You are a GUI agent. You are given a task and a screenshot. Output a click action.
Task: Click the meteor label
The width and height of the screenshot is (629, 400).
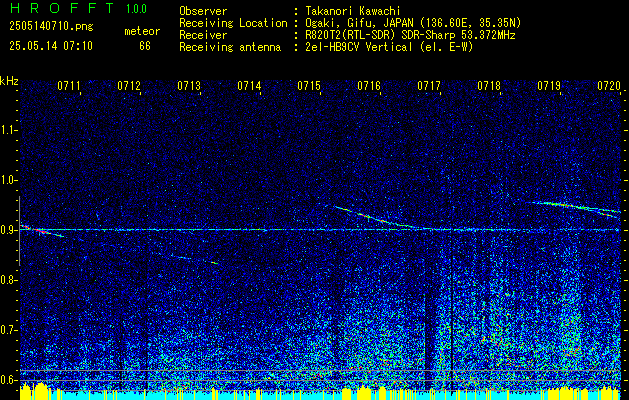pos(142,31)
